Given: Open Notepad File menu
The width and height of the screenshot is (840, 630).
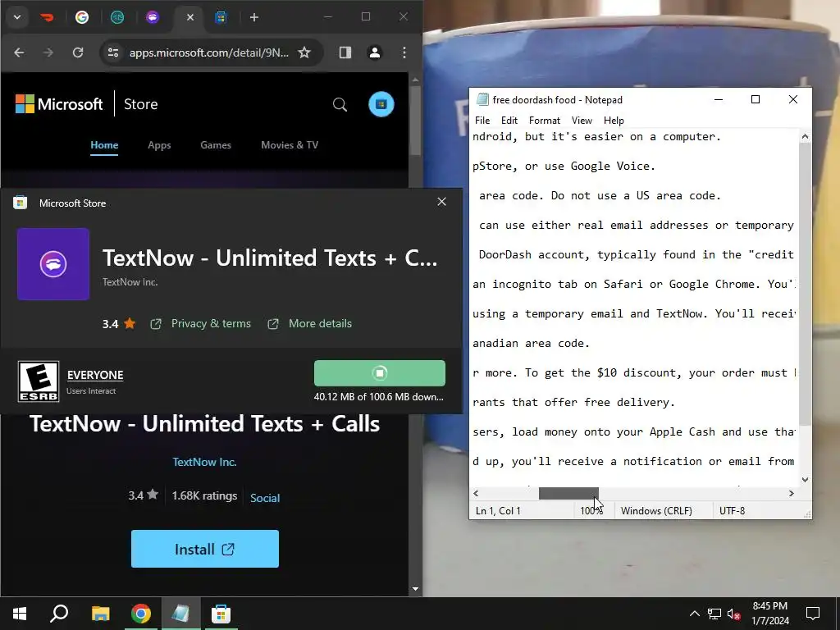Looking at the screenshot, I should 482,121.
